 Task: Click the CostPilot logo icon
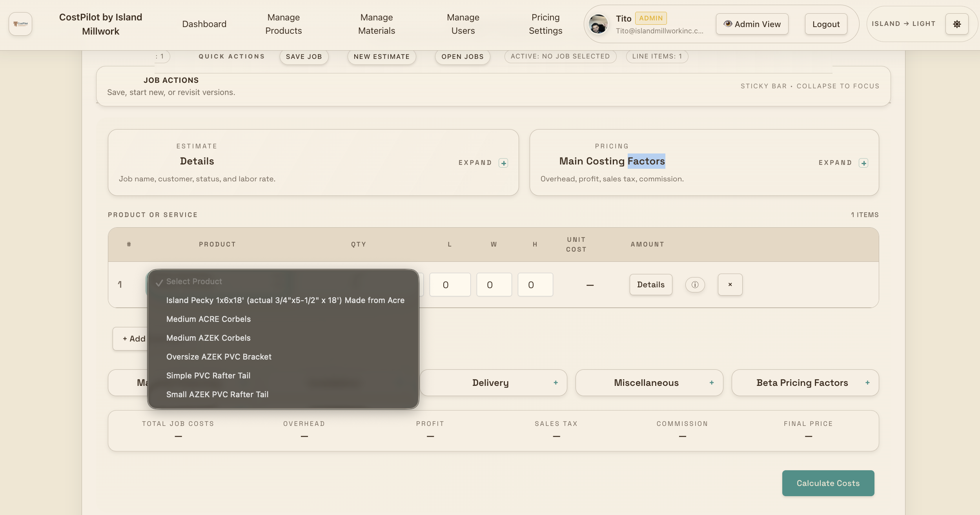click(20, 24)
